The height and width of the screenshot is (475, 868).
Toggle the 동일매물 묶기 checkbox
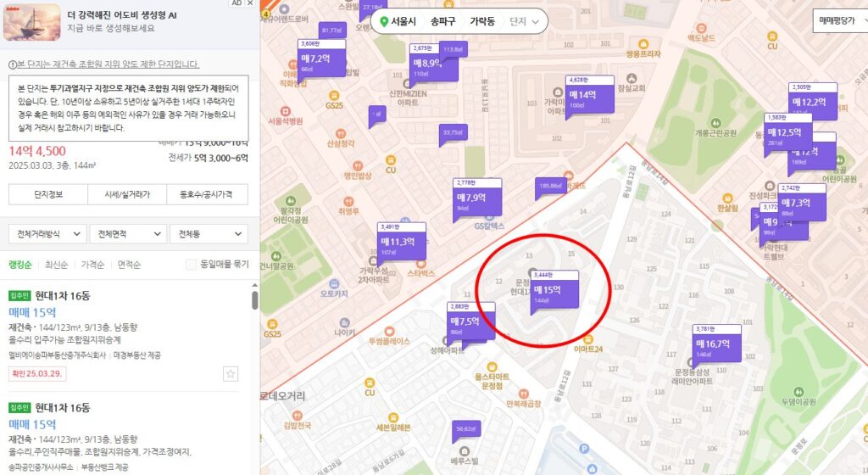point(191,265)
